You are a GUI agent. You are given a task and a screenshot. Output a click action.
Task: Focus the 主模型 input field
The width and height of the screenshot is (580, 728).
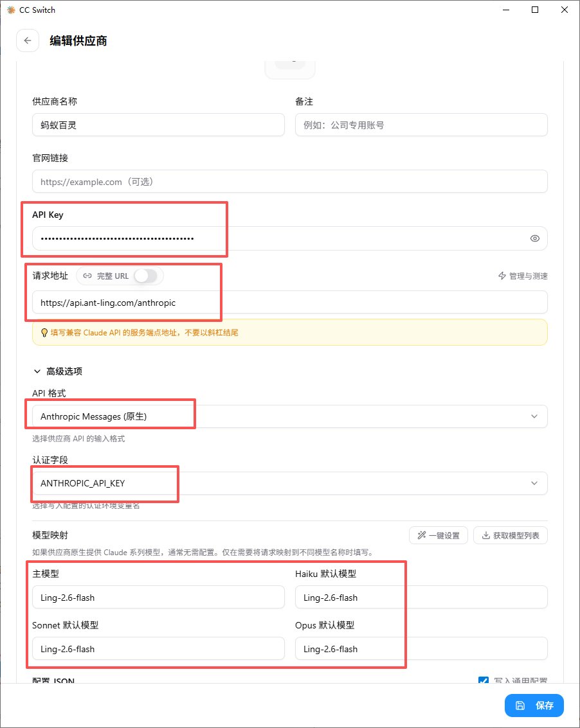[x=158, y=598]
